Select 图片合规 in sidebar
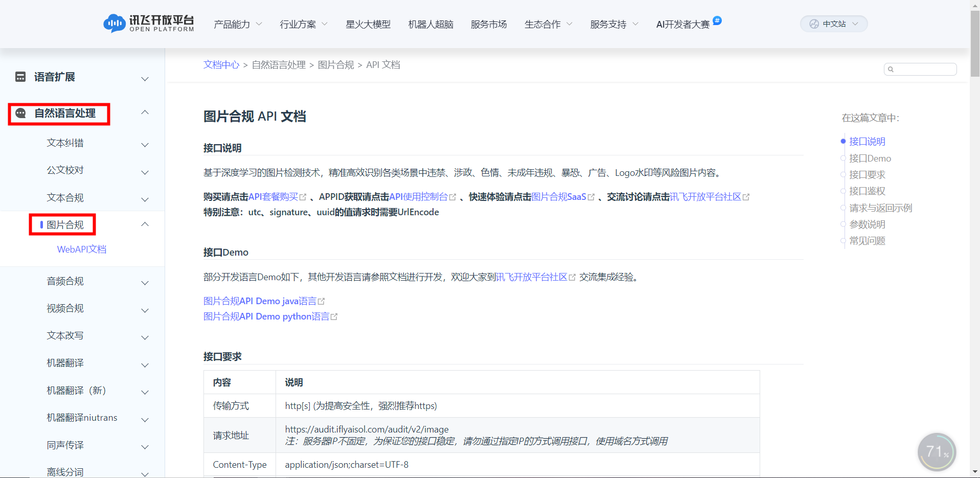 pos(65,225)
